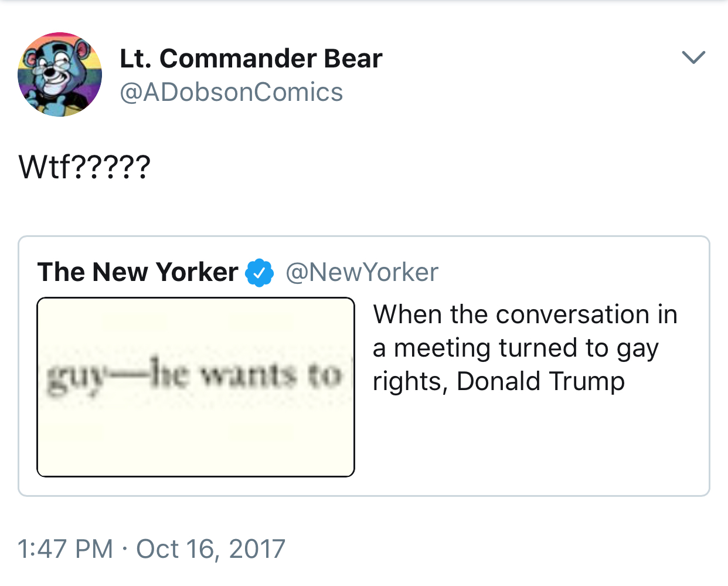
Task: Click the bear profile avatar
Action: [x=60, y=74]
